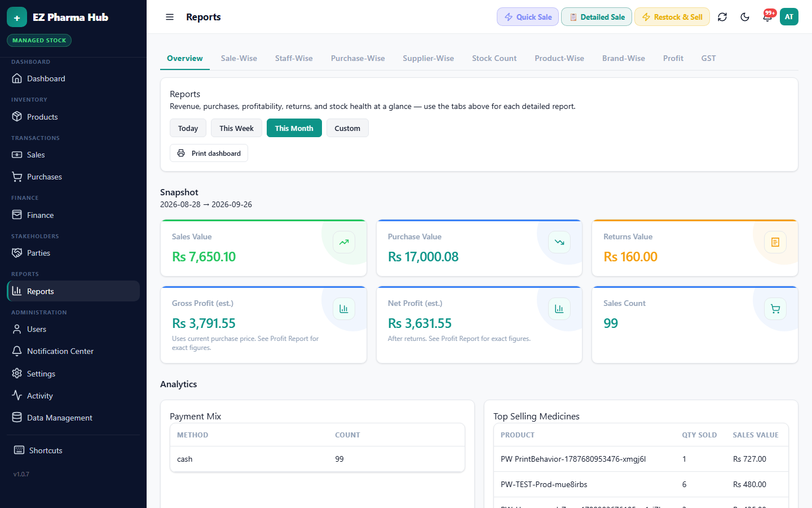Viewport: 812px width, 508px height.
Task: Click the Sales Count cart icon
Action: point(775,309)
